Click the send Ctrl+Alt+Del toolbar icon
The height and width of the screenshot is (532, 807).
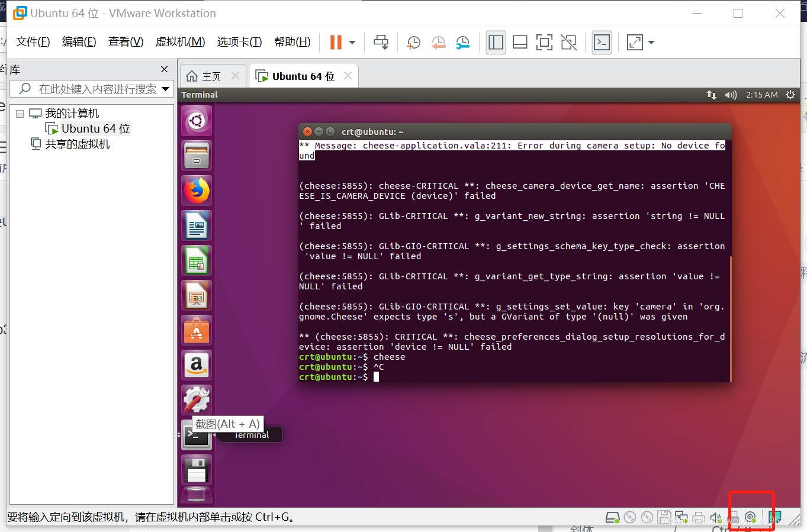click(382, 42)
